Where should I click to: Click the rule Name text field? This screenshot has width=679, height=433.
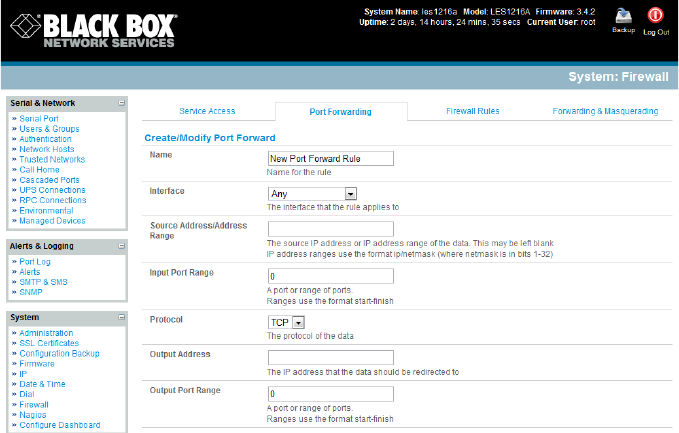[330, 158]
